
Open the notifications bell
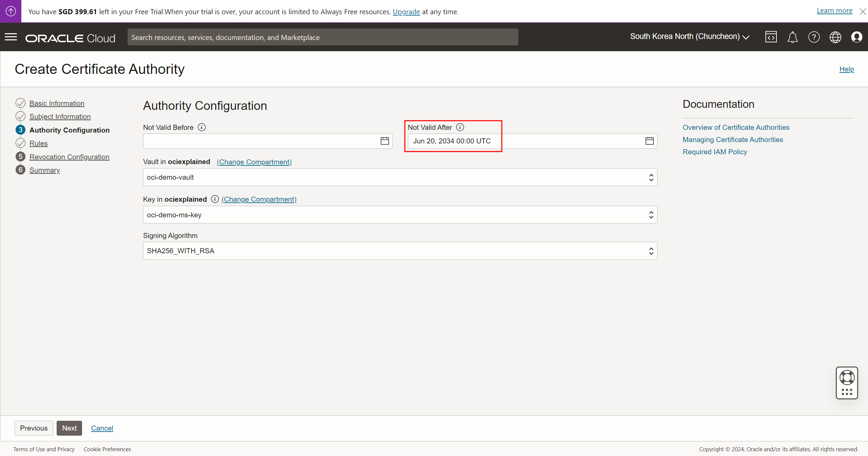coord(792,37)
